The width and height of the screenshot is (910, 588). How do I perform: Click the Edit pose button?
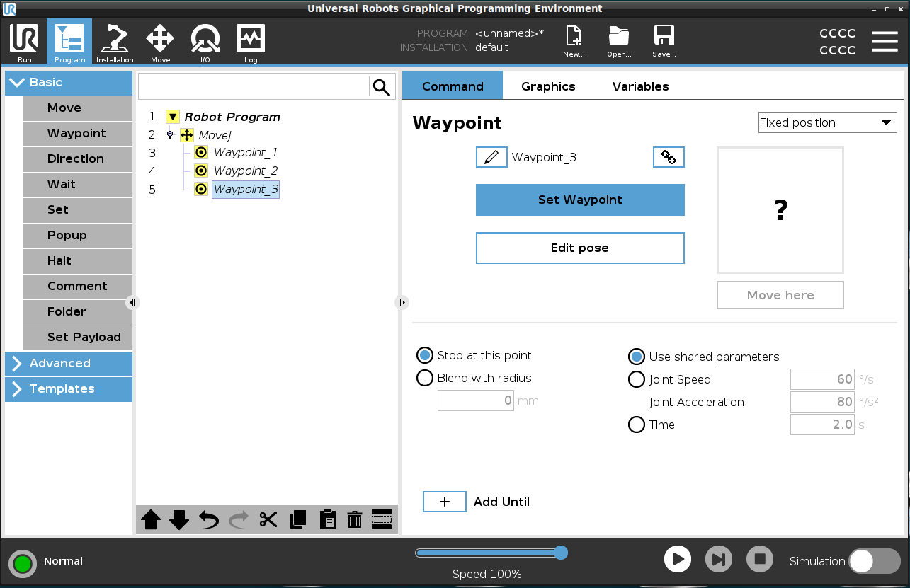click(580, 248)
